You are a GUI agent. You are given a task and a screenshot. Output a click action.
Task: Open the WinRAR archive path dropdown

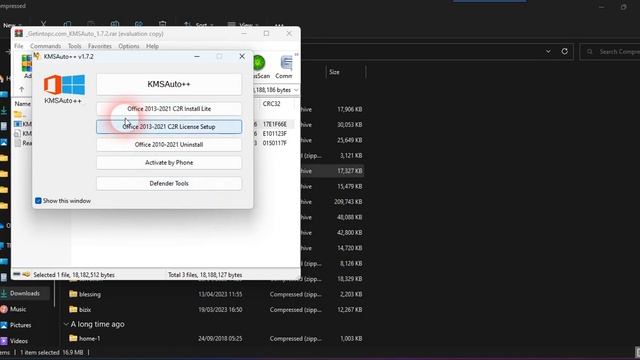tap(296, 90)
